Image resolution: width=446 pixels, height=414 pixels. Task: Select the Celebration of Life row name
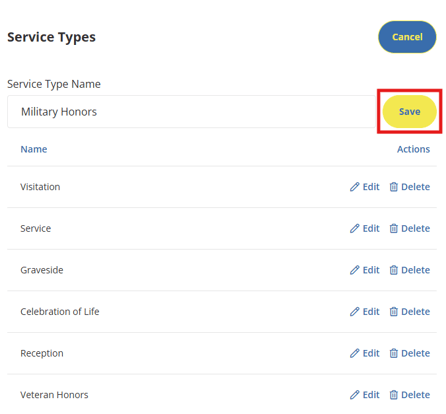click(x=60, y=312)
